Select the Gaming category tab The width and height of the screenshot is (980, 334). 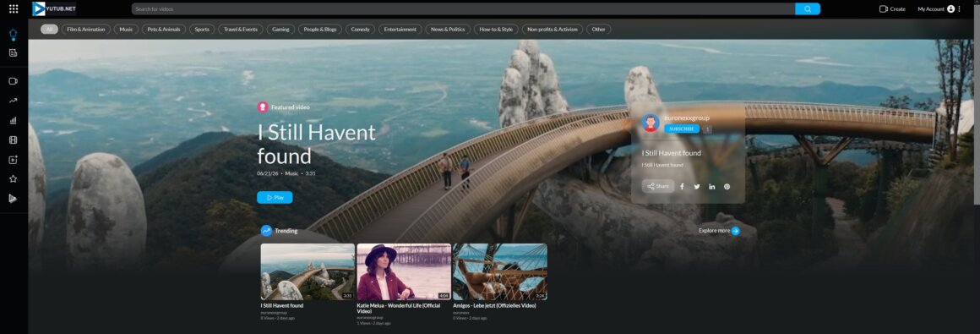tap(280, 30)
